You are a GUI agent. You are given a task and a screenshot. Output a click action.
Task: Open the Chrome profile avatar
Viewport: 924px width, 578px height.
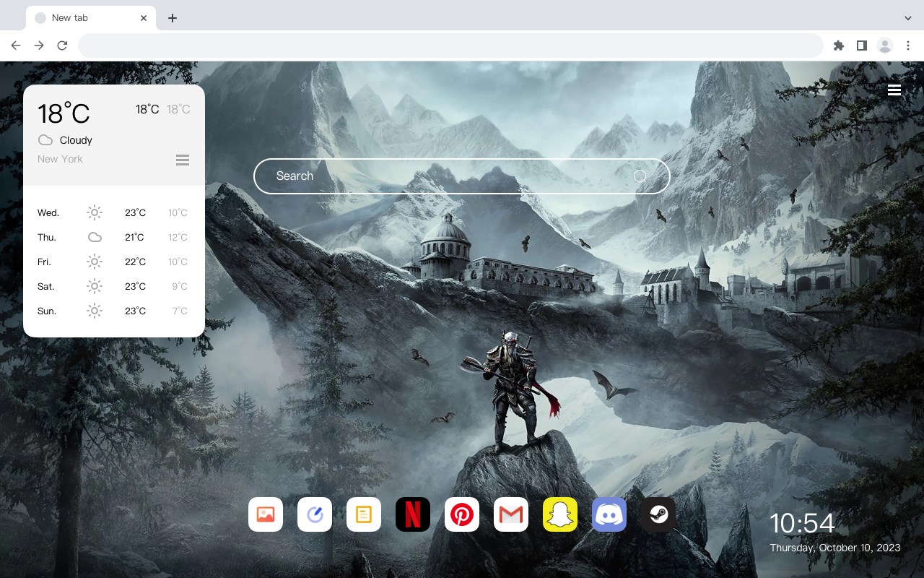(x=885, y=46)
